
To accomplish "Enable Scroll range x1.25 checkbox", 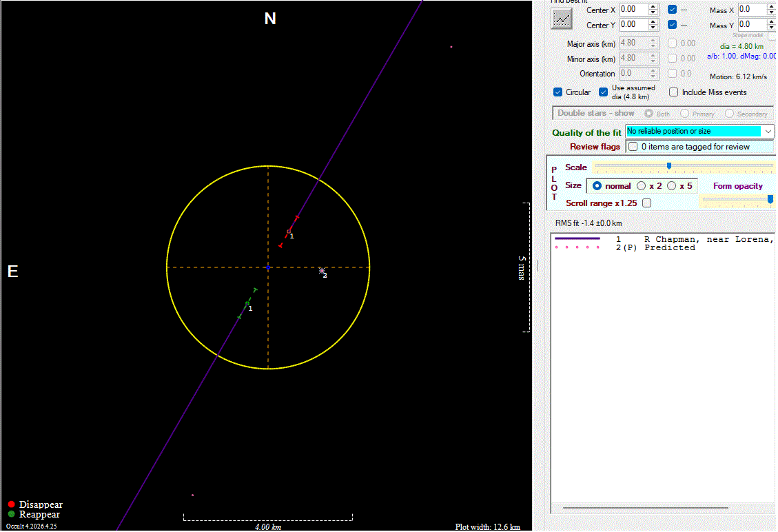I will tap(646, 203).
